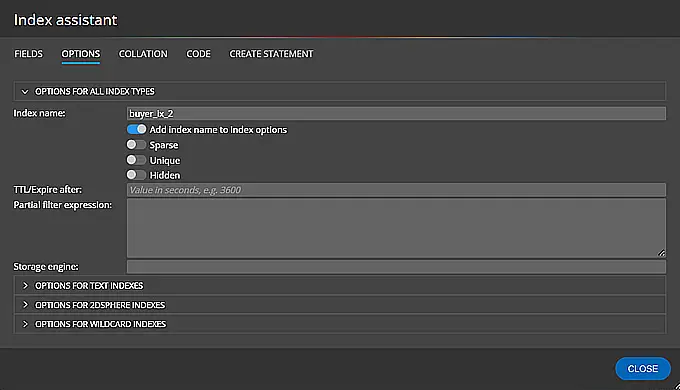Click the Close button

coord(643,369)
